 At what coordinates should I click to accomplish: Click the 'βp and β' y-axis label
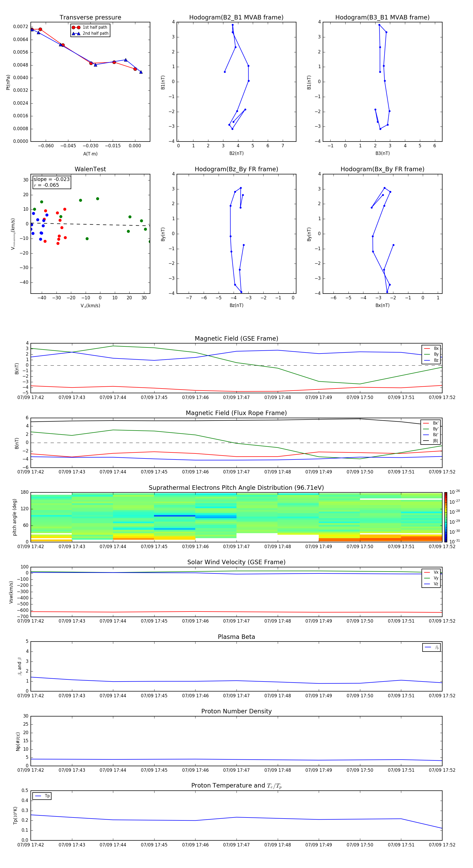click(19, 667)
